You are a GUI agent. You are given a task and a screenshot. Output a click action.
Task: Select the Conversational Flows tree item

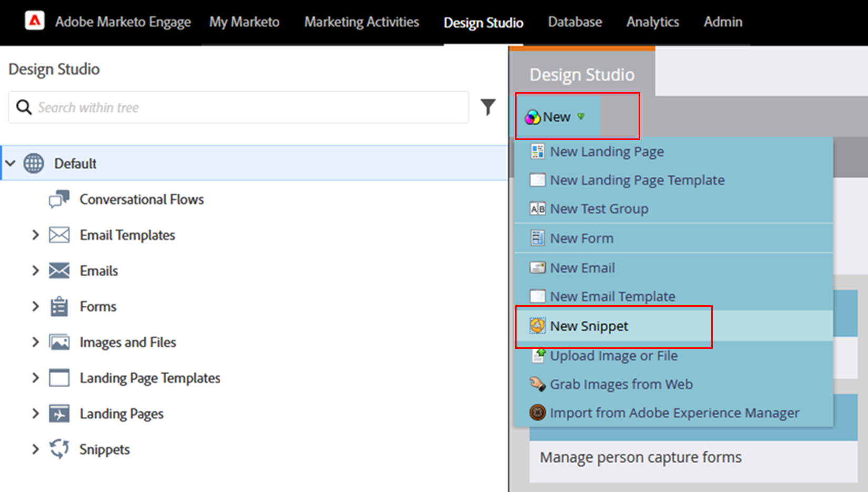(142, 199)
